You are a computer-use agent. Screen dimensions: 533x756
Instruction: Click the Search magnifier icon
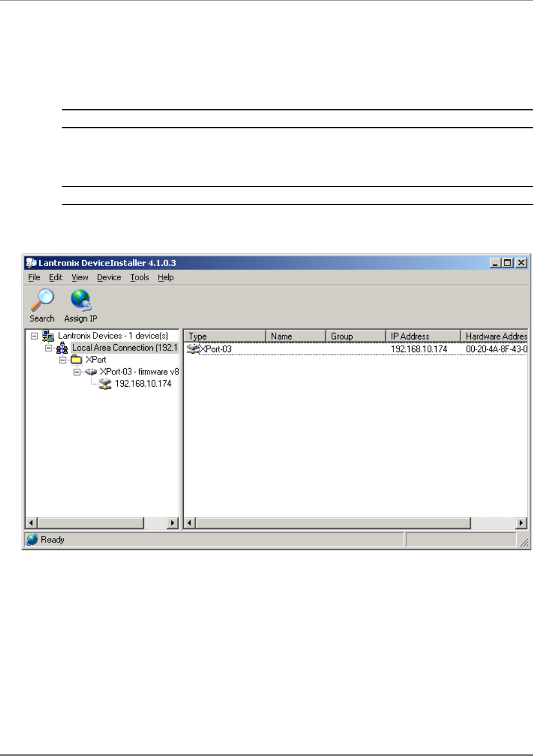(x=42, y=300)
